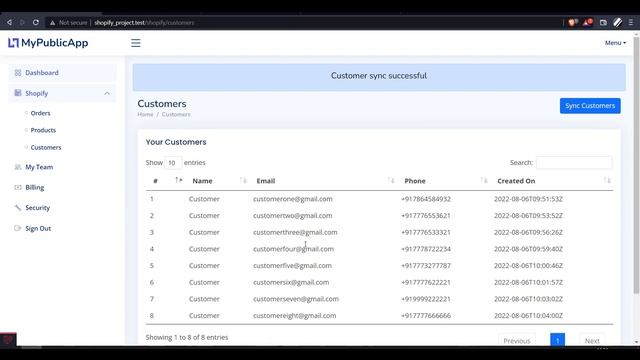640x360 pixels.
Task: Open Security in the sidebar
Action: pos(38,208)
